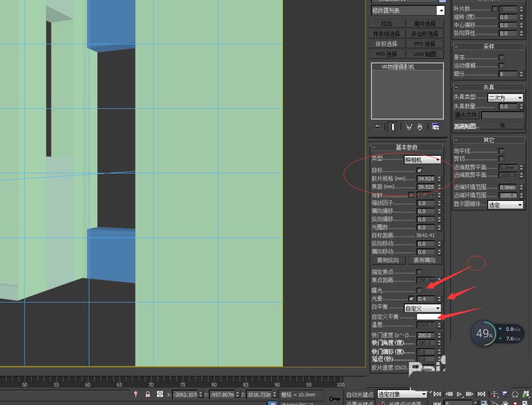Screen dimensions: 532x405
Task: Click remove modifier from stack icon
Action: (x=420, y=127)
